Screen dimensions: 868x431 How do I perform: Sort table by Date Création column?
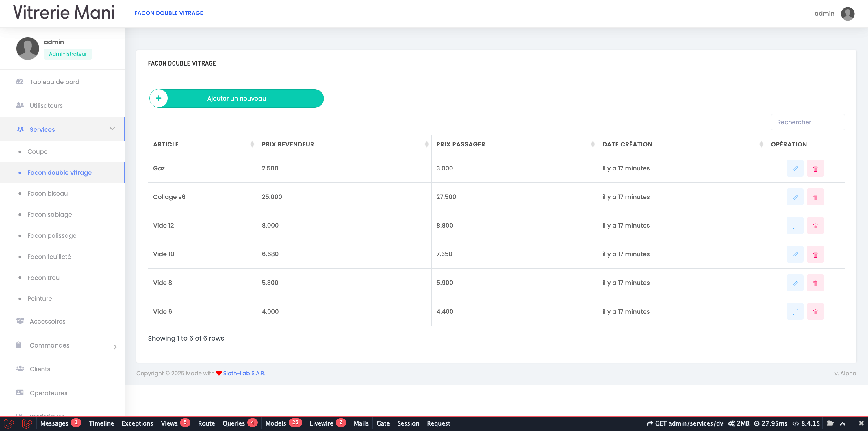click(682, 144)
